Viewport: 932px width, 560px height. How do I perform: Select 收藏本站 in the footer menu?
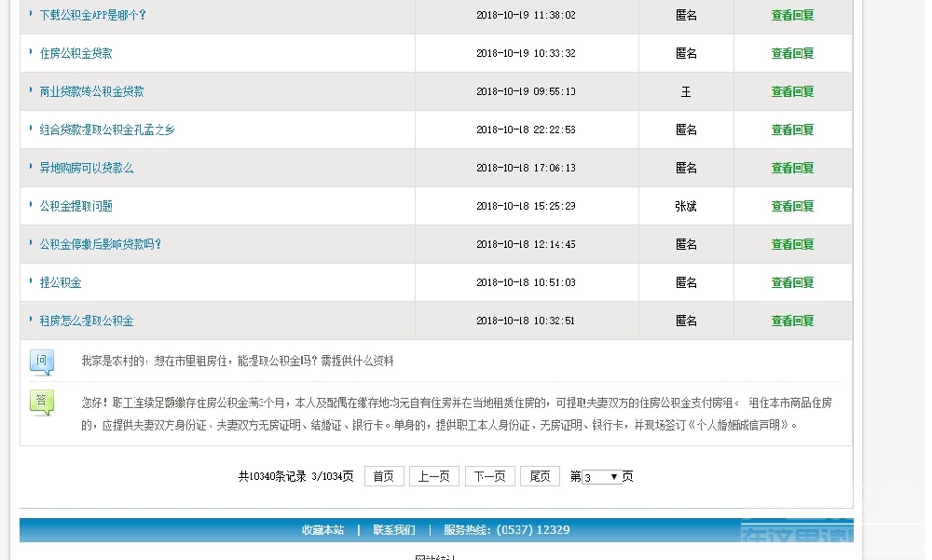click(x=322, y=529)
